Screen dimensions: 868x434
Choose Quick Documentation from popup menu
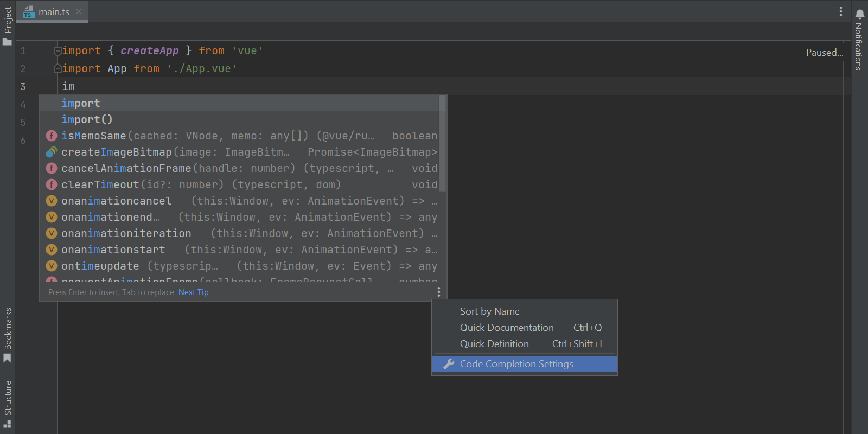click(507, 328)
